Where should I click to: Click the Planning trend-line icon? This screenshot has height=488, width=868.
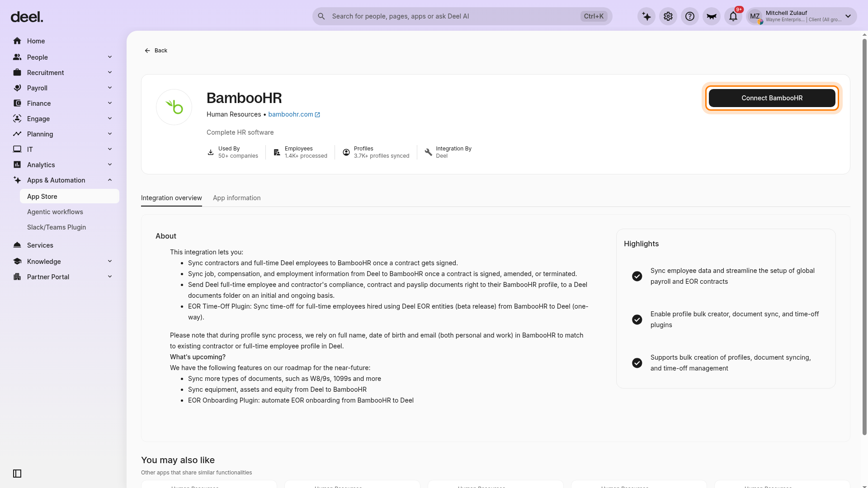coord(17,134)
